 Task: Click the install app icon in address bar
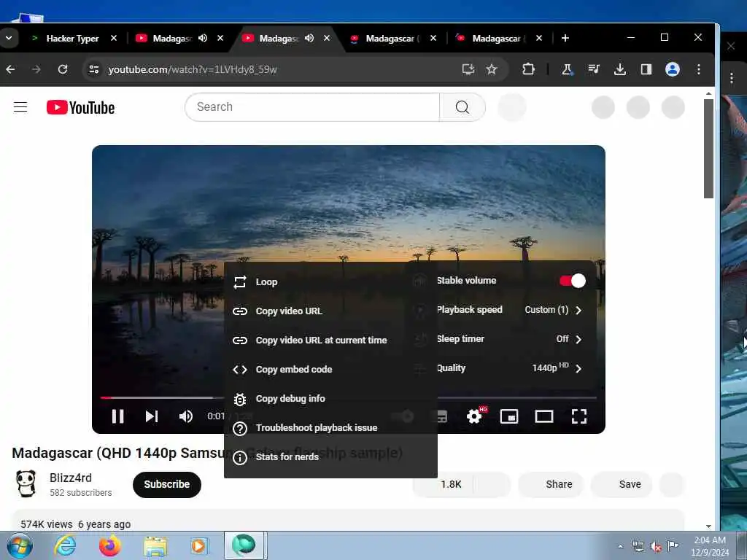coord(468,69)
